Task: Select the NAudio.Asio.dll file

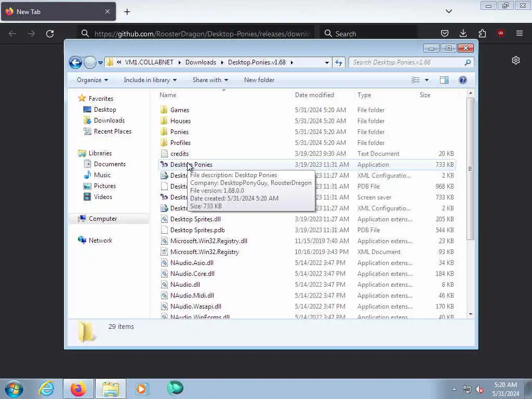Action: point(192,262)
